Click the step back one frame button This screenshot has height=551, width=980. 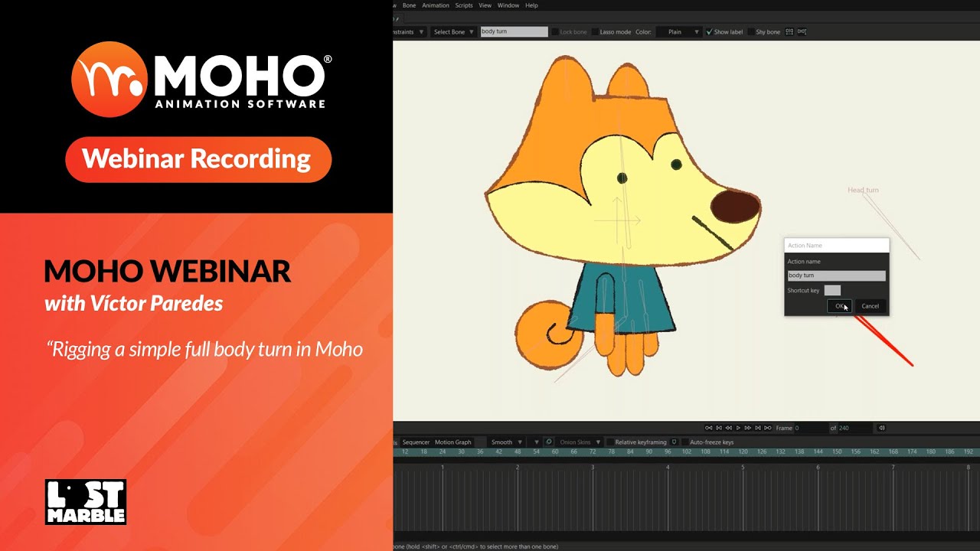(x=719, y=428)
